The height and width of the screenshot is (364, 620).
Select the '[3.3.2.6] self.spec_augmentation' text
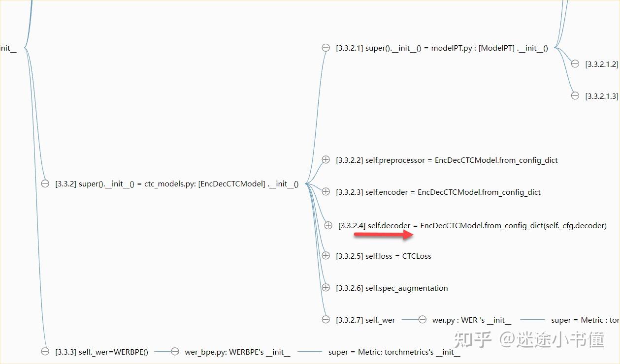392,288
